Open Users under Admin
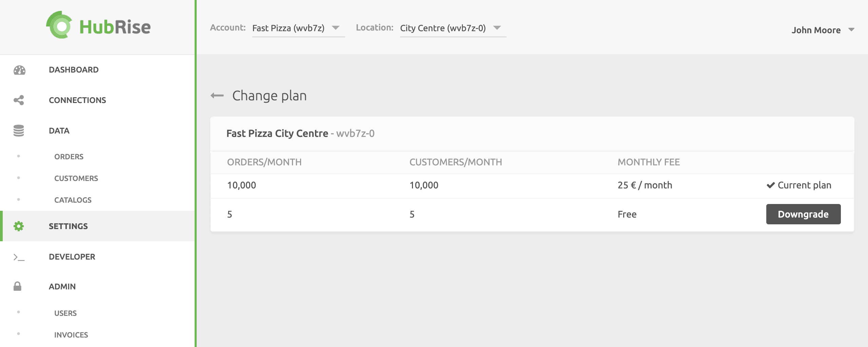Viewport: 868px width, 347px height. [x=65, y=313]
